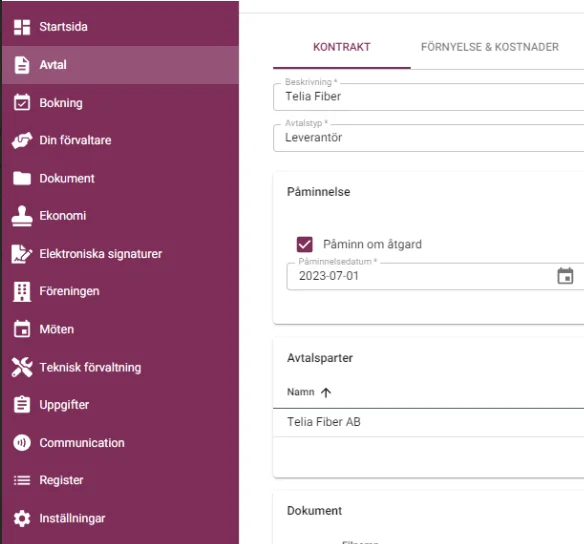Image resolution: width=584 pixels, height=544 pixels.
Task: Click the Din förvaltare handshake icon
Action: tap(22, 140)
